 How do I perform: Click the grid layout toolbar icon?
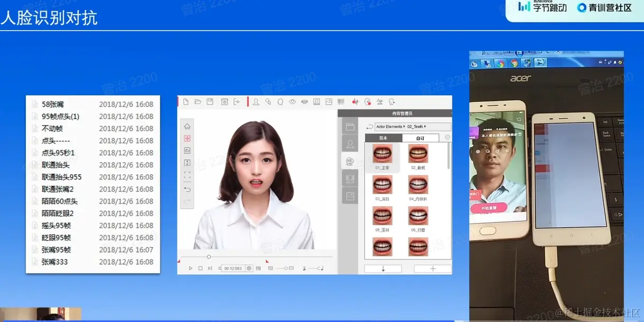coord(341,101)
